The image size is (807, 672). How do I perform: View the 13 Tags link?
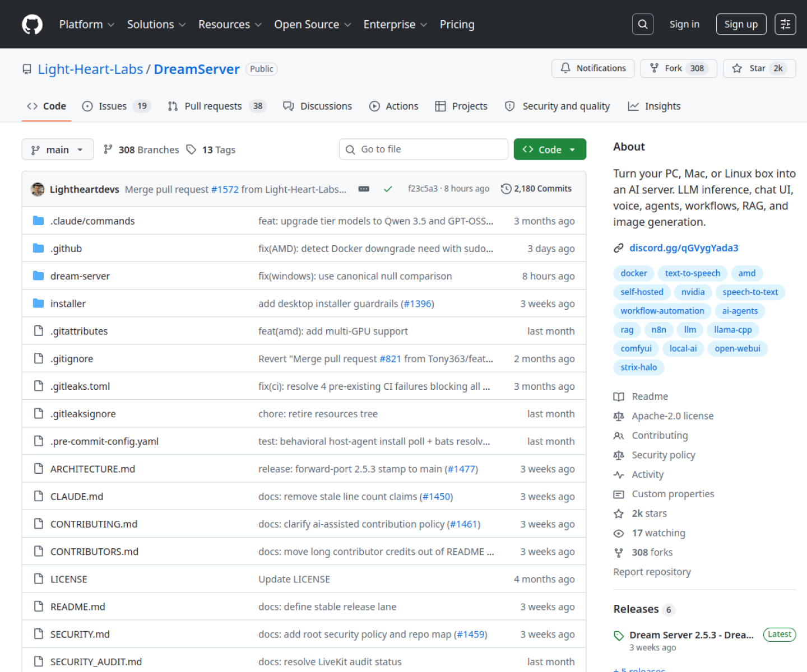coord(211,150)
